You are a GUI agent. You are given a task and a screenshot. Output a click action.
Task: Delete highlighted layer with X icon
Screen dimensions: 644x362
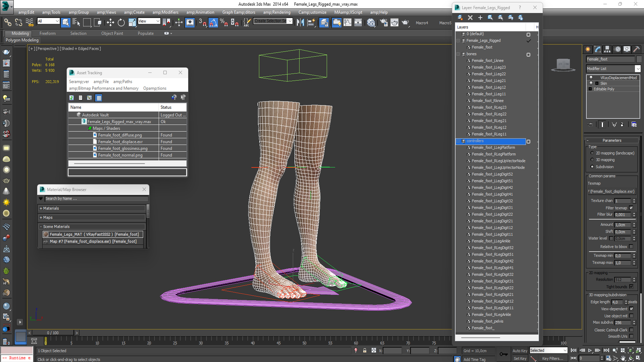tap(470, 17)
